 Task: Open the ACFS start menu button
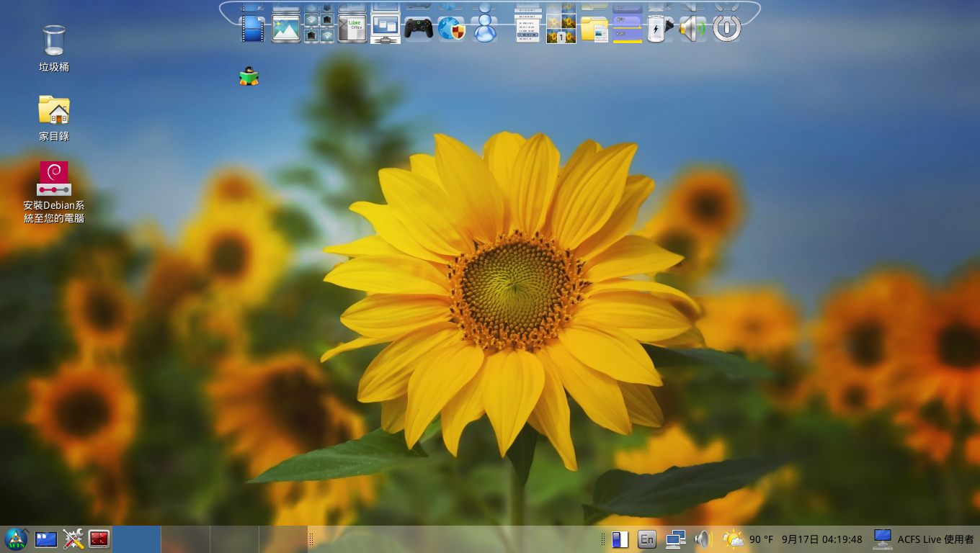pos(16,539)
